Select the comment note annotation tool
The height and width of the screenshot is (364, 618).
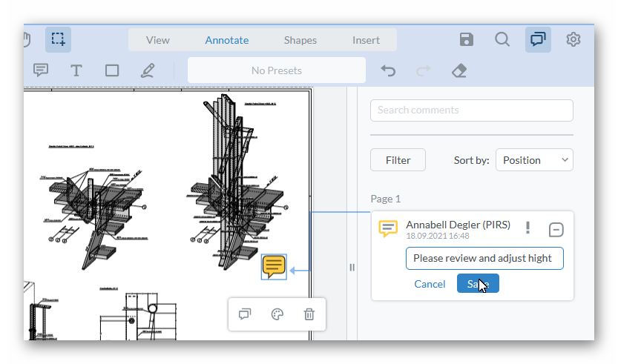(x=41, y=70)
